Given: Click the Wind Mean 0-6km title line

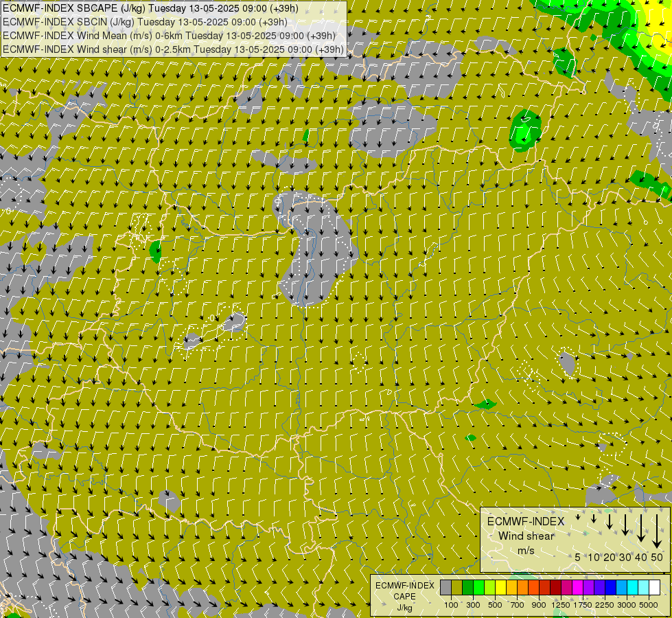Looking at the screenshot, I should (x=170, y=36).
